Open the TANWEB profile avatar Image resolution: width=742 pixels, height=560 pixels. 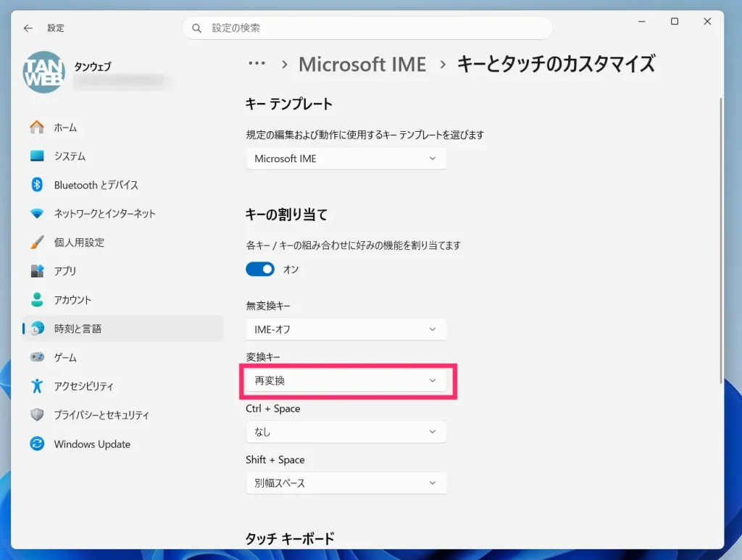click(44, 72)
